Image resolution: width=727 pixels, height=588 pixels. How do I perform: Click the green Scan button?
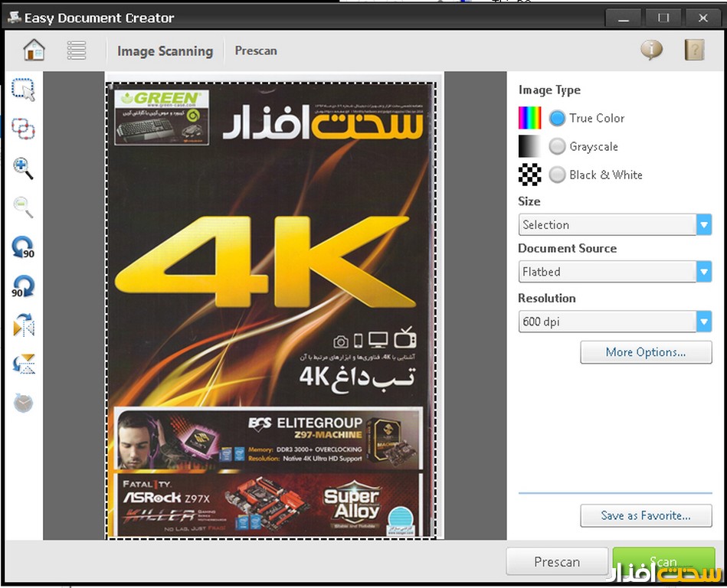click(x=663, y=562)
